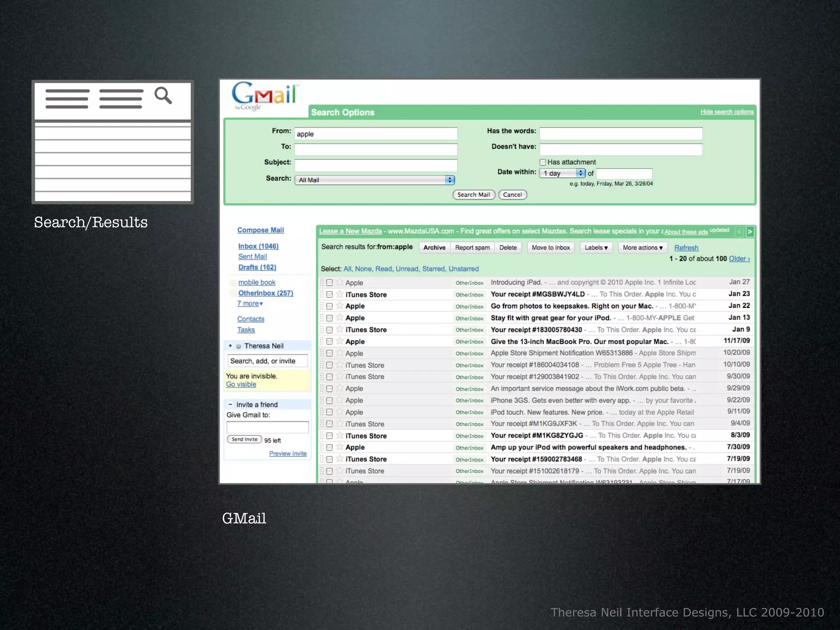
Task: Star the receipt #MGSBWJY4LD email
Action: point(340,294)
